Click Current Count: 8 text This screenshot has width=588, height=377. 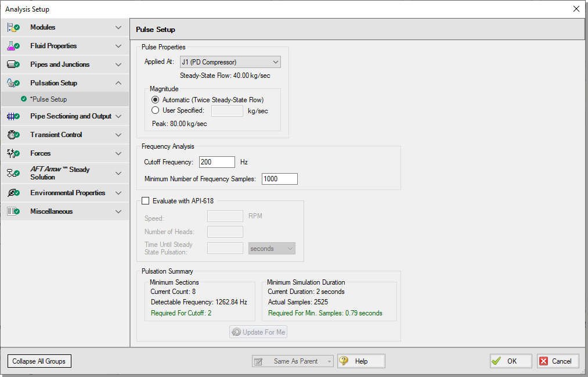pyautogui.click(x=173, y=292)
